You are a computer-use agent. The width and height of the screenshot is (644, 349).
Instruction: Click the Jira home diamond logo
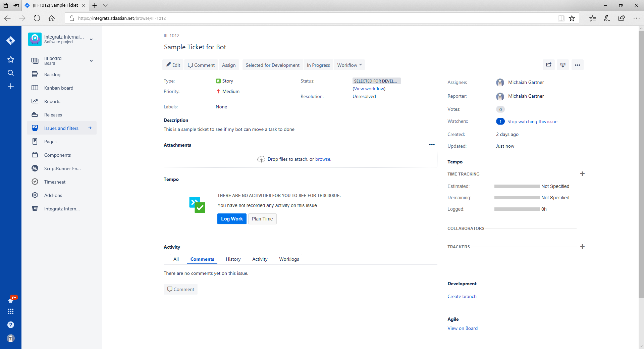coord(11,41)
